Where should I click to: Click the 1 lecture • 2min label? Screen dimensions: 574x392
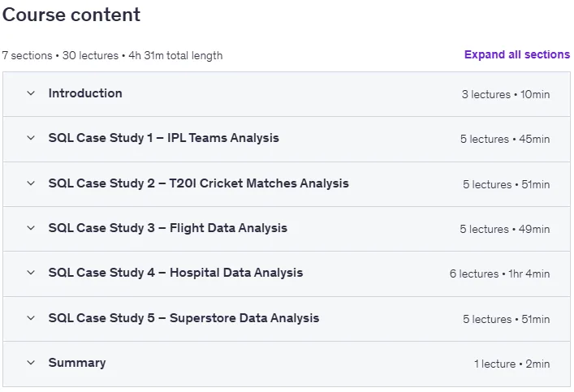[511, 364]
